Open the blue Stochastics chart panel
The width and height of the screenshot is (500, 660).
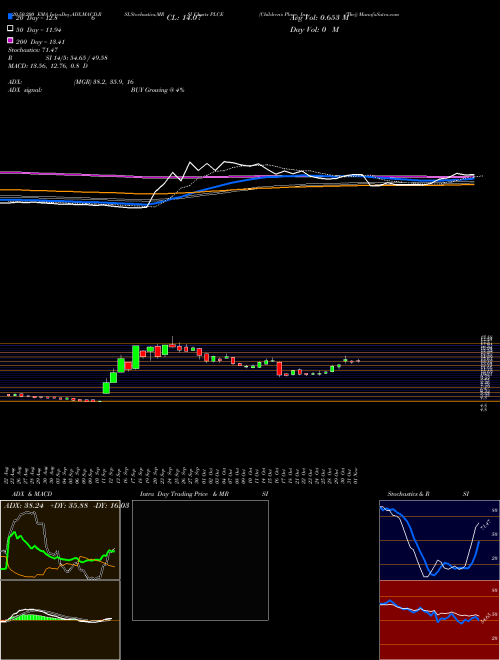[x=439, y=540]
